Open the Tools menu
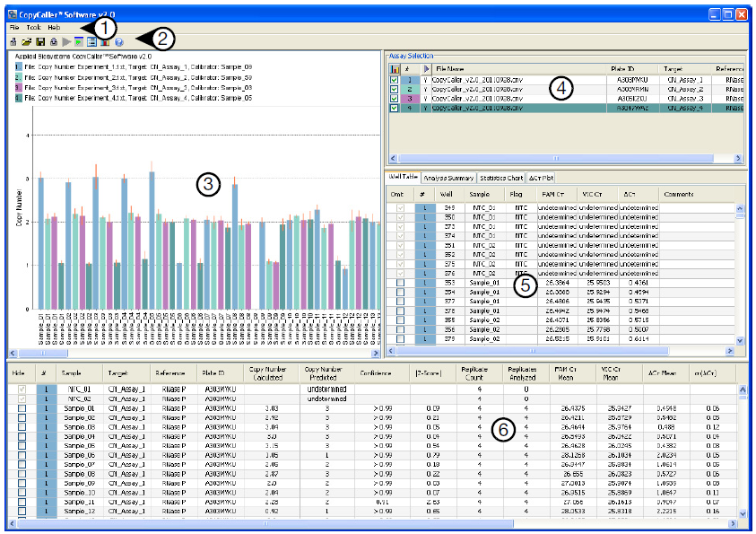 (33, 28)
